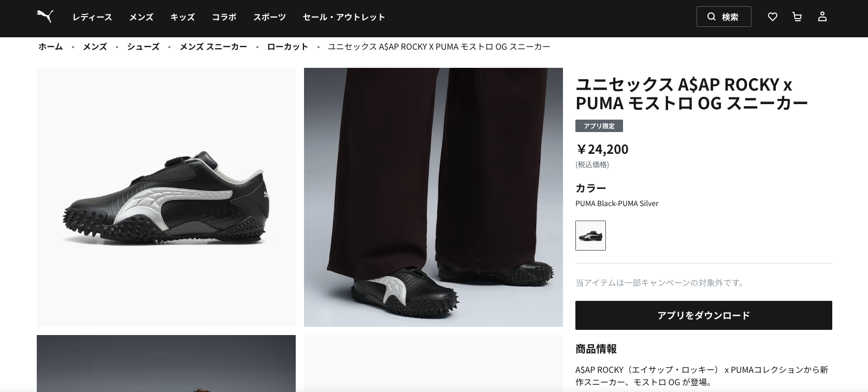Open the コラボ menu
The image size is (868, 392).
224,17
